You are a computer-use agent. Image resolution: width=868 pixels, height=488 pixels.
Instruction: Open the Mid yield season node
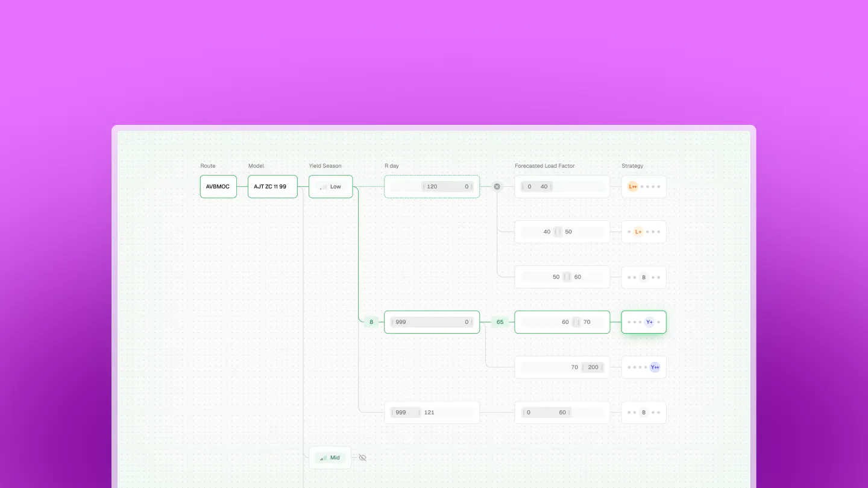[330, 458]
